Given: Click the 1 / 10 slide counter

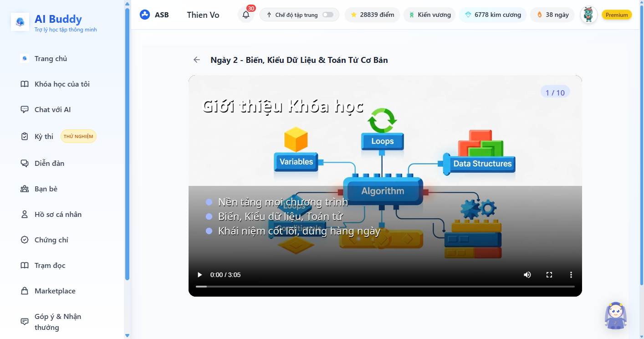Looking at the screenshot, I should point(555,92).
